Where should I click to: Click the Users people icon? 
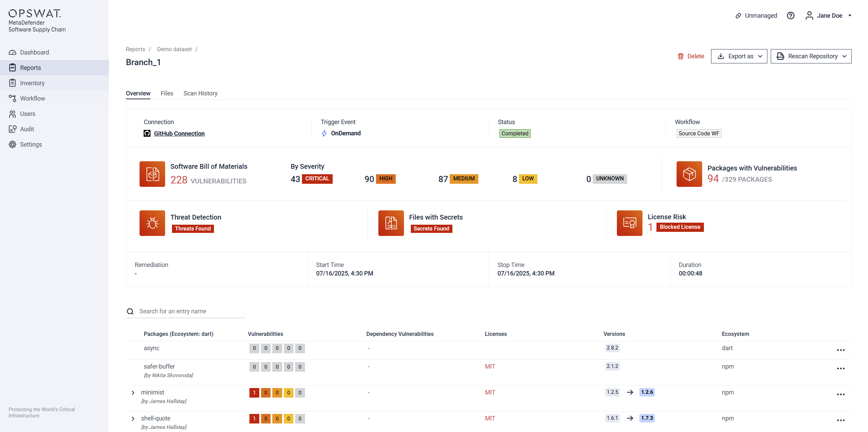(13, 114)
